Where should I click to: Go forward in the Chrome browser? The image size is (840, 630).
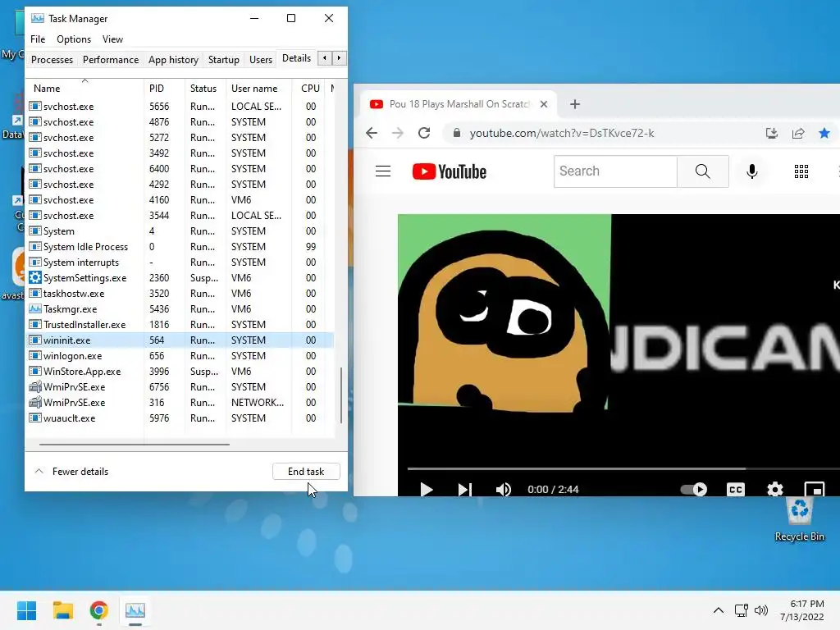(398, 133)
